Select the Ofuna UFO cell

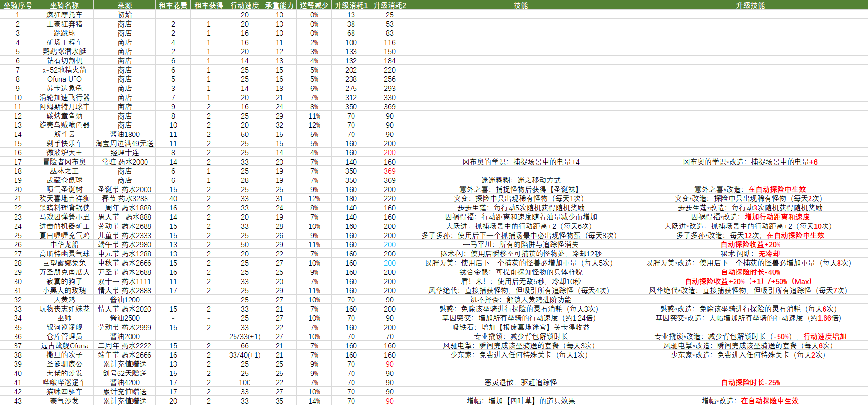pyautogui.click(x=64, y=79)
